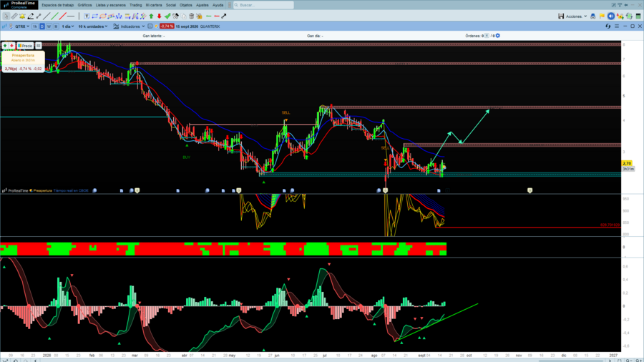Add a red down arrow marker

pyautogui.click(x=159, y=16)
